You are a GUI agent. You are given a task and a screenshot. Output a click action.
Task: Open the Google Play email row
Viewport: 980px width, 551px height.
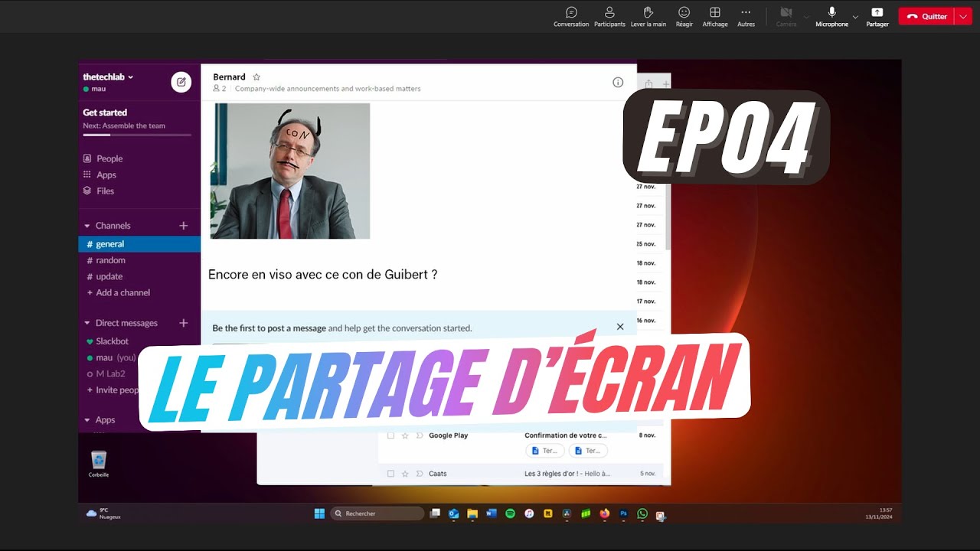pos(522,435)
